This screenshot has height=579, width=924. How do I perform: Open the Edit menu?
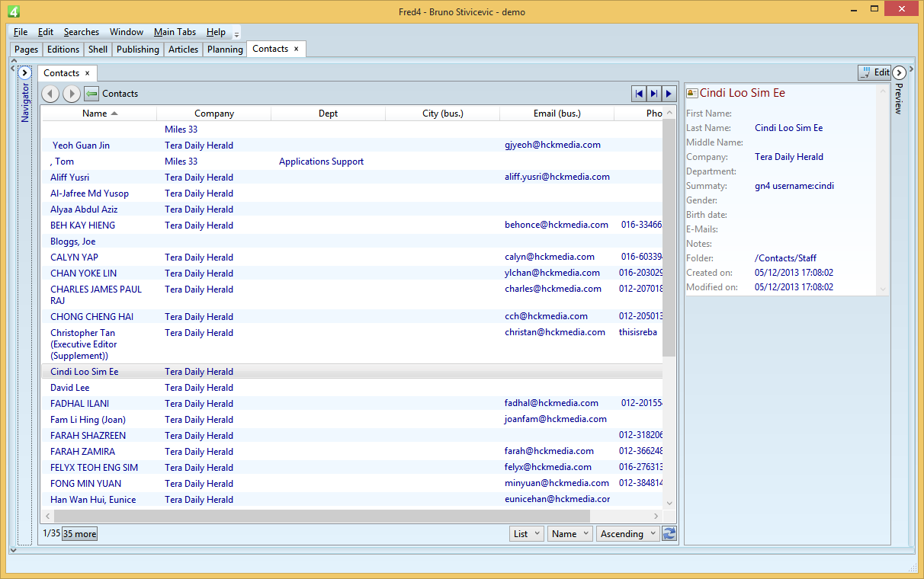(x=46, y=32)
